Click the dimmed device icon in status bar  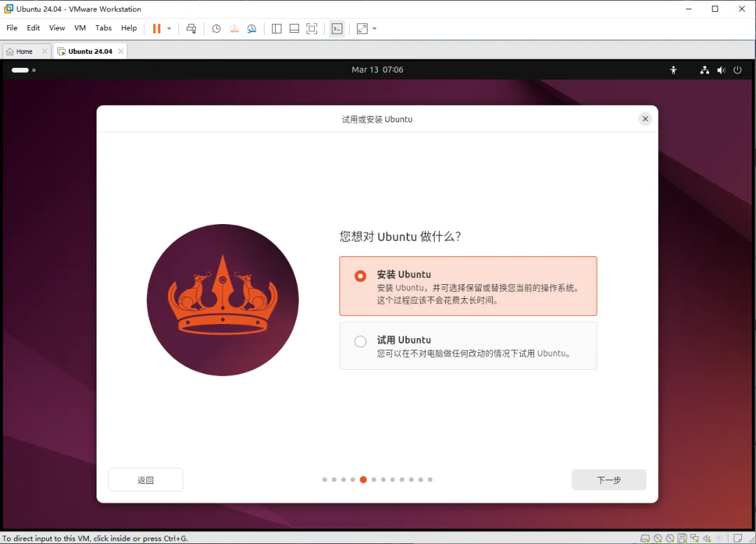click(719, 538)
